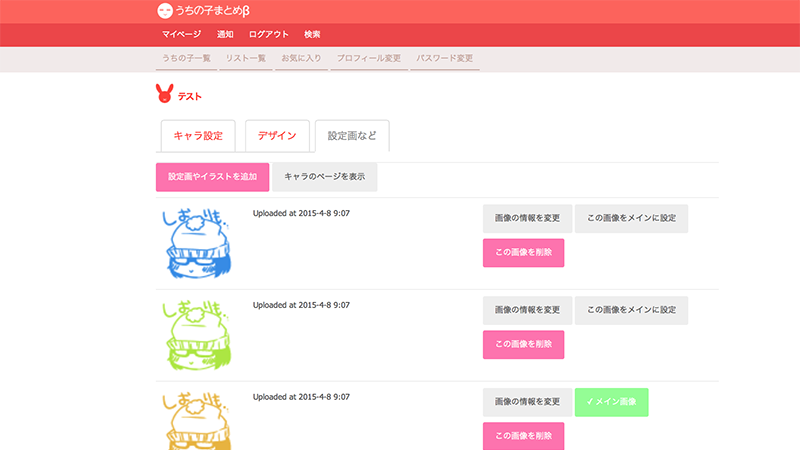The width and height of the screenshot is (800, 450).
Task: Click the テスト character name heading
Action: (190, 96)
